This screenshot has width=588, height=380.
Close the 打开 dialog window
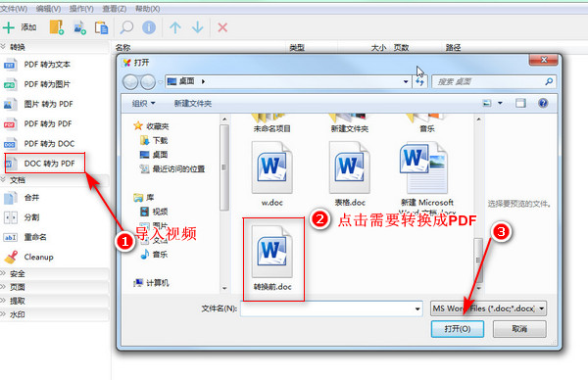[544, 60]
